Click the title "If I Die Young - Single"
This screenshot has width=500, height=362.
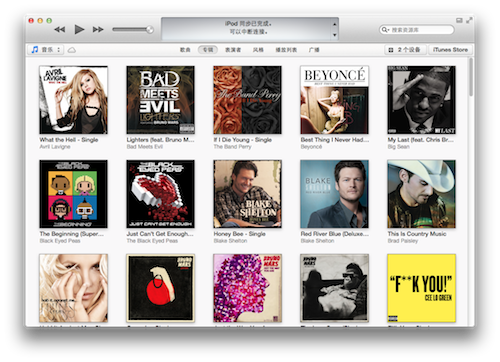[x=243, y=140]
